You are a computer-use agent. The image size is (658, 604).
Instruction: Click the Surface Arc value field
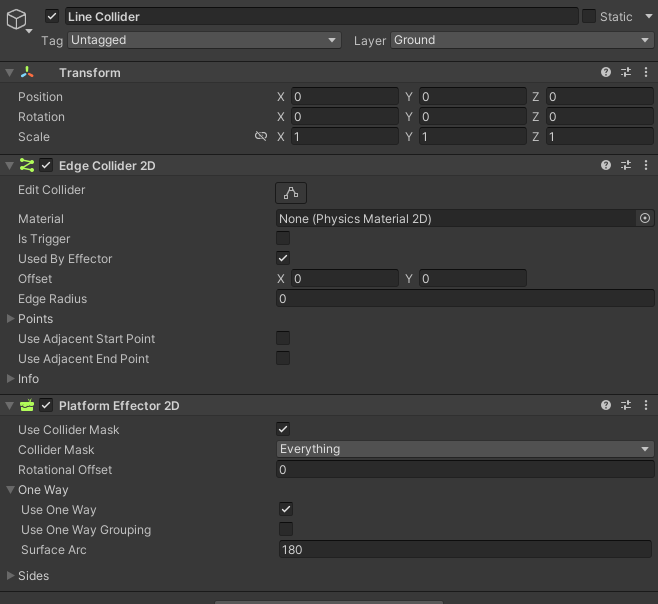click(466, 549)
